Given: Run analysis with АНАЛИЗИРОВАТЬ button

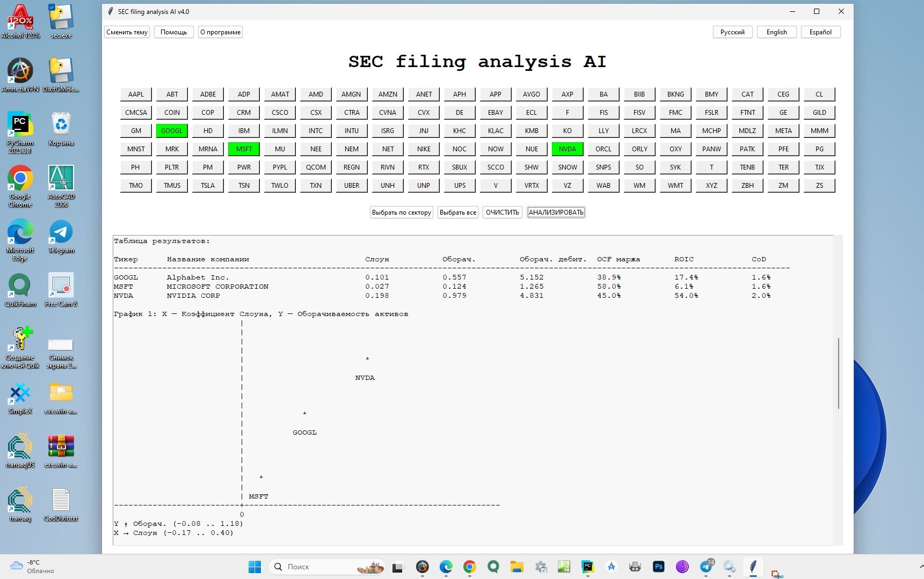Looking at the screenshot, I should (x=556, y=212).
